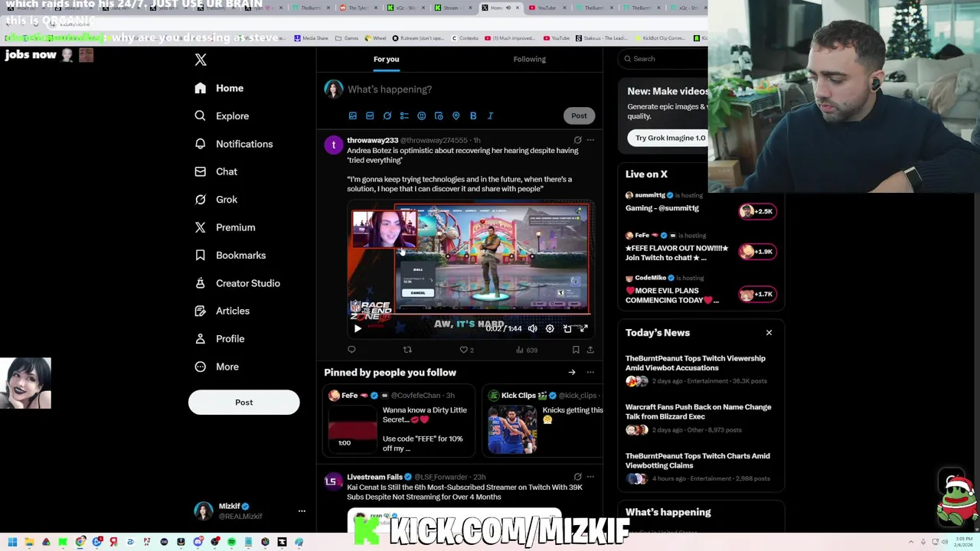
Task: Join CodeMiko MORE EVIL PLANS live
Action: pos(757,294)
